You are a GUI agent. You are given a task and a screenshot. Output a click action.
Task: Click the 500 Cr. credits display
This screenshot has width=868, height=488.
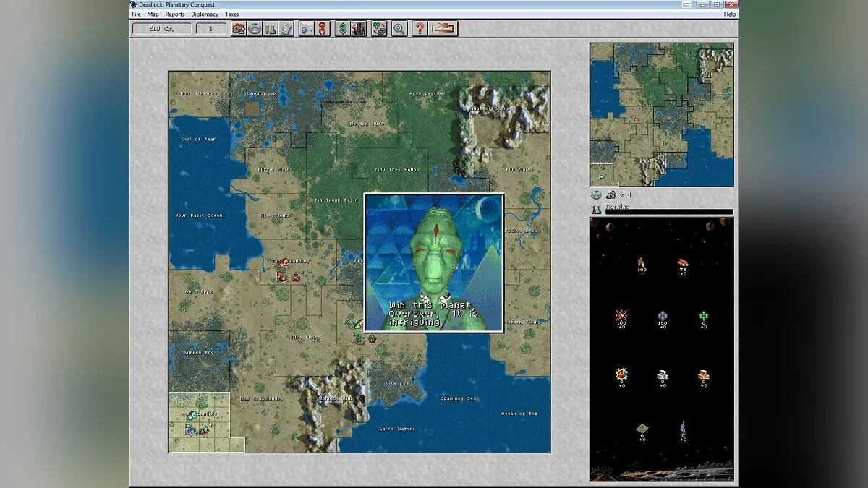pyautogui.click(x=162, y=29)
